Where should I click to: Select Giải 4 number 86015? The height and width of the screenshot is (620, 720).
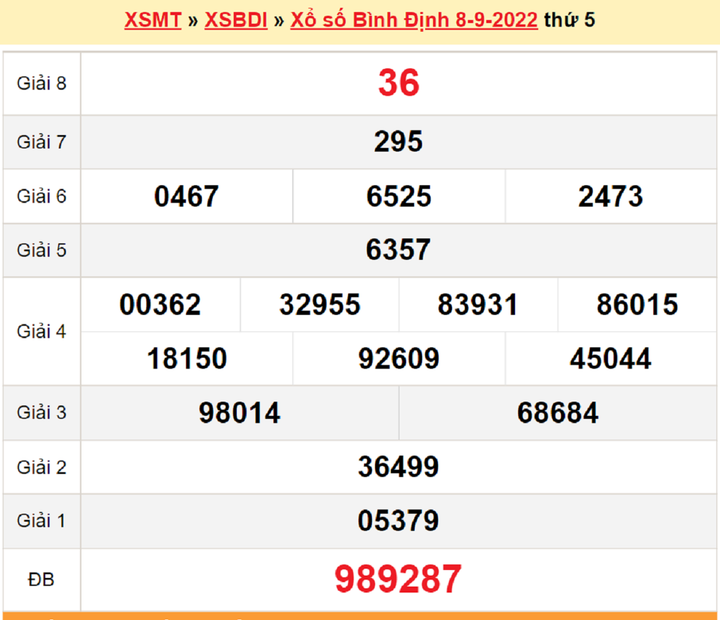coord(637,305)
